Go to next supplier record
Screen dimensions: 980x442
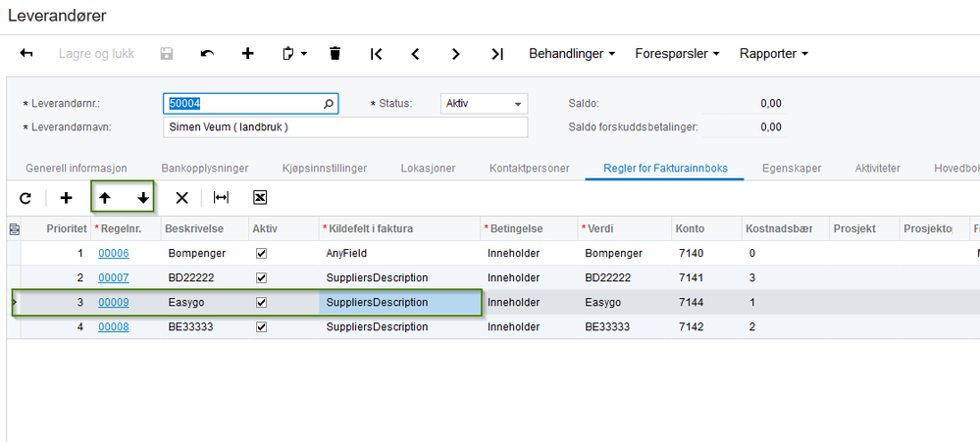click(x=455, y=54)
